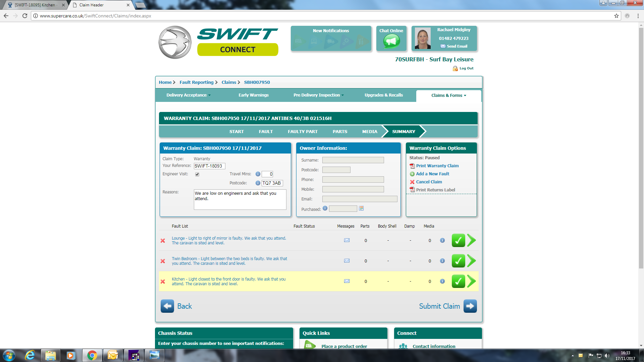
Task: Toggle the Engineer Visit checkbox
Action: (197, 174)
